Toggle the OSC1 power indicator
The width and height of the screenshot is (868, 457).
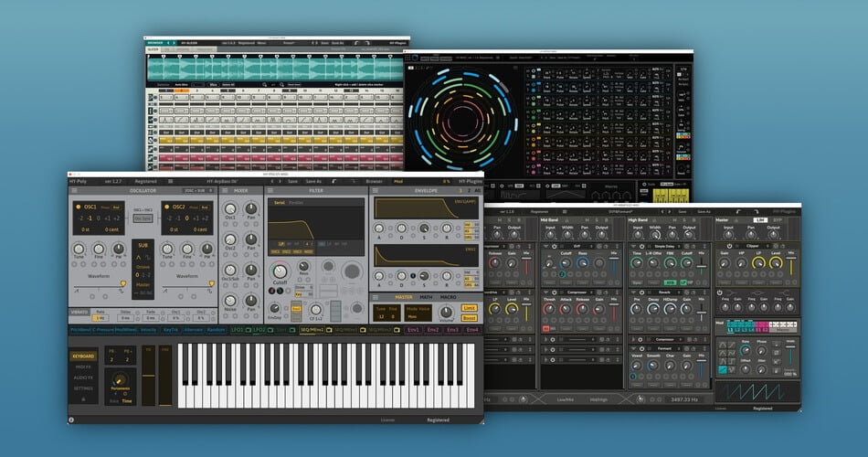(x=78, y=207)
